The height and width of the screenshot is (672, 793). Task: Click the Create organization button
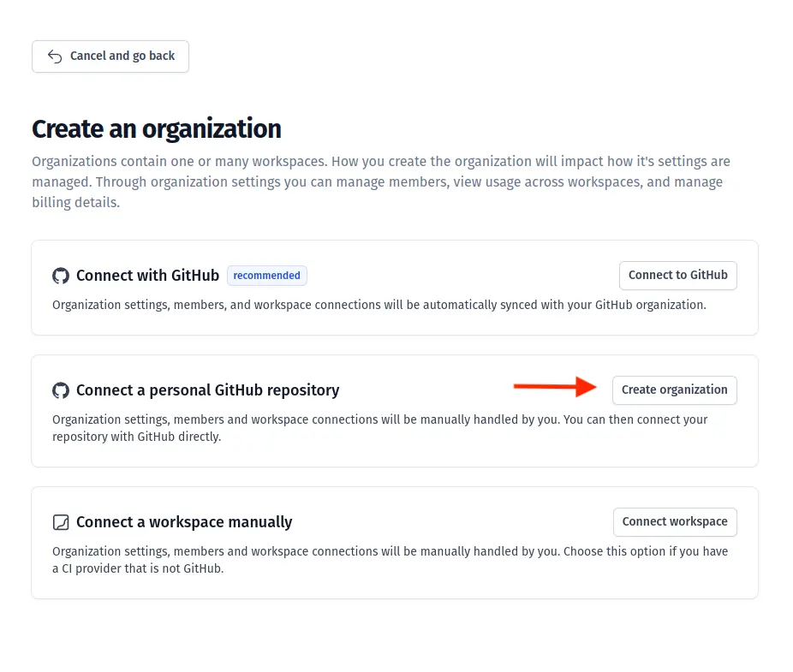(x=674, y=390)
